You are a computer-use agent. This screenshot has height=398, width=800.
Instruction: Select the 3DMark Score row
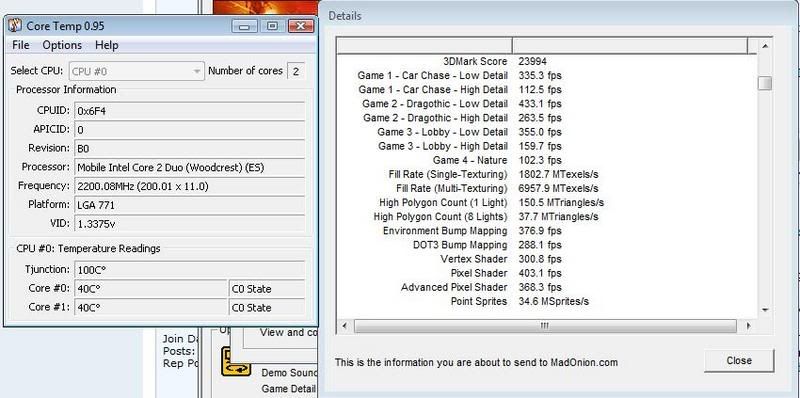[x=547, y=61]
